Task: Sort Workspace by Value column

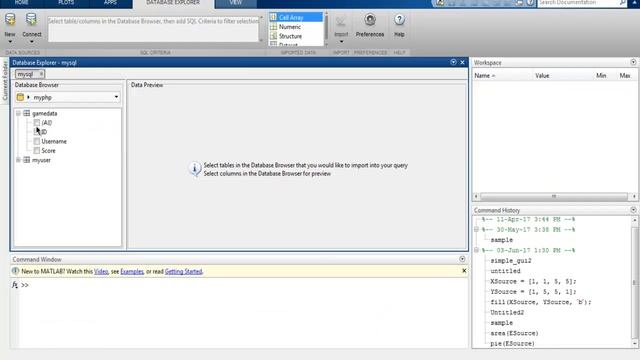Action: 542,76
